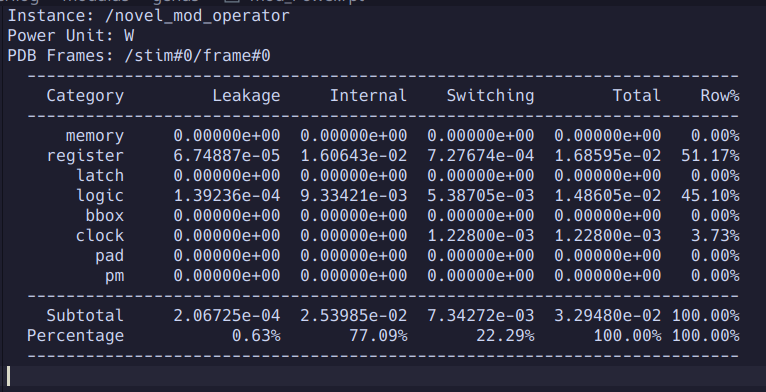Click the latch row's Leakage value 0.00000e+00
This screenshot has width=766, height=392.
click(x=227, y=176)
